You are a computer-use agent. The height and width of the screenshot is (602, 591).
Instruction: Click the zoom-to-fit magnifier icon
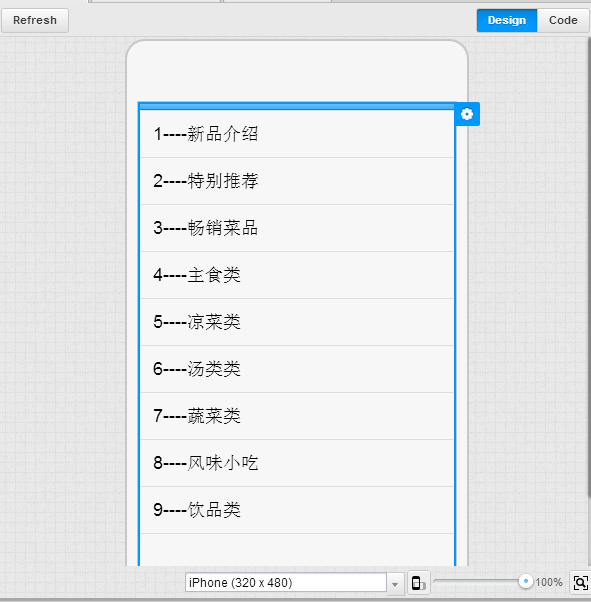point(581,583)
